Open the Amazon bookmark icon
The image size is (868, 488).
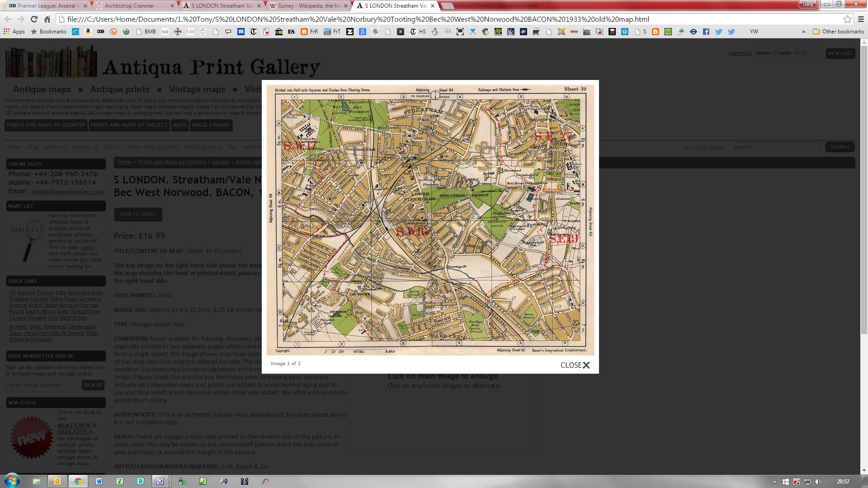(x=88, y=32)
